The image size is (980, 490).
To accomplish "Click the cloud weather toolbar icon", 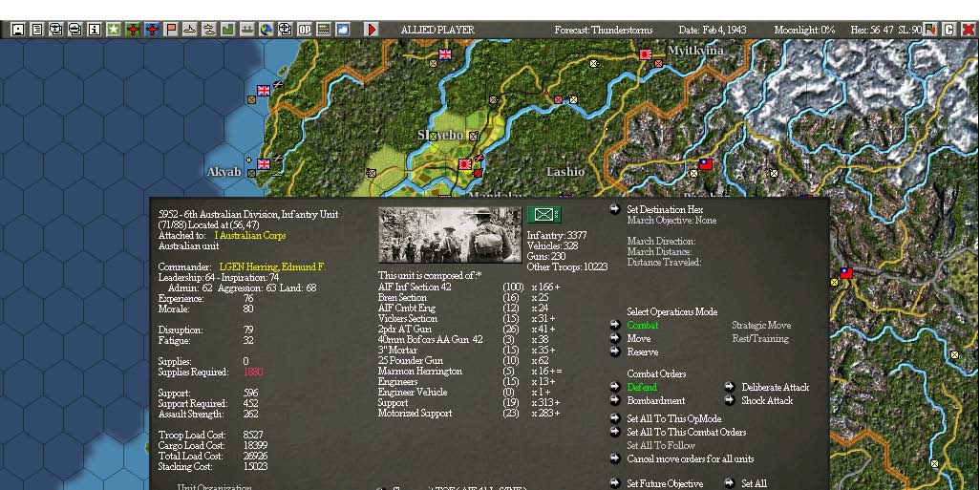I will [343, 30].
